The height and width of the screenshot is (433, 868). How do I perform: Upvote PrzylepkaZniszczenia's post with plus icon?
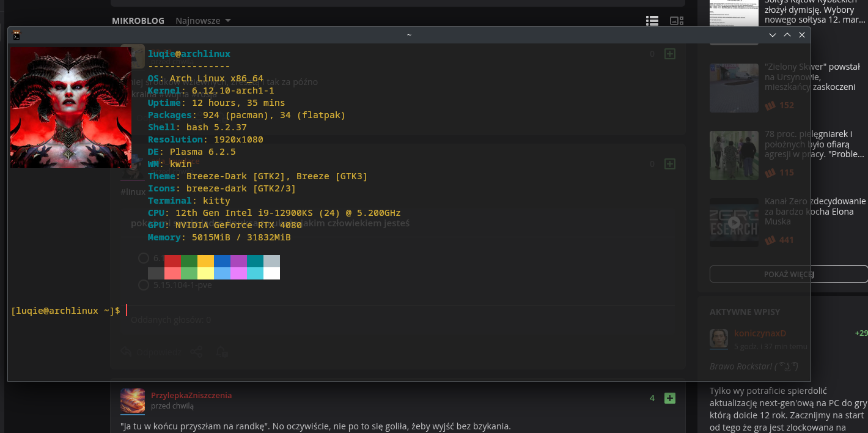click(670, 398)
